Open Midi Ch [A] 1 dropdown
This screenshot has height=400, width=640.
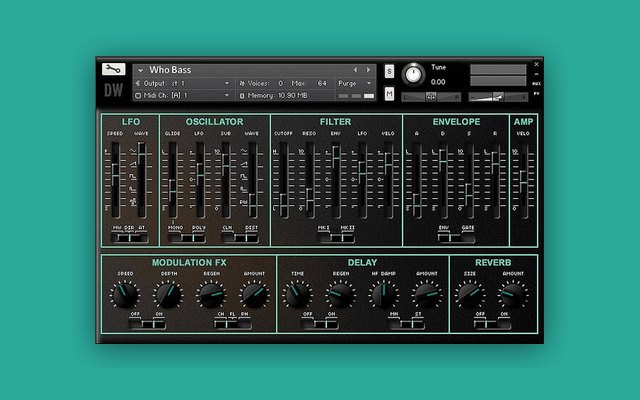[x=227, y=96]
